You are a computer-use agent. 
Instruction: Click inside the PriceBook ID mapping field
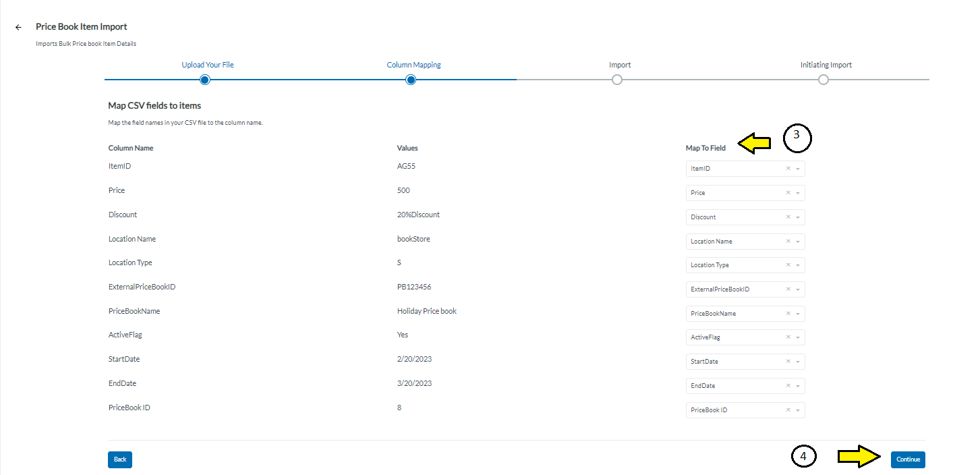point(745,410)
